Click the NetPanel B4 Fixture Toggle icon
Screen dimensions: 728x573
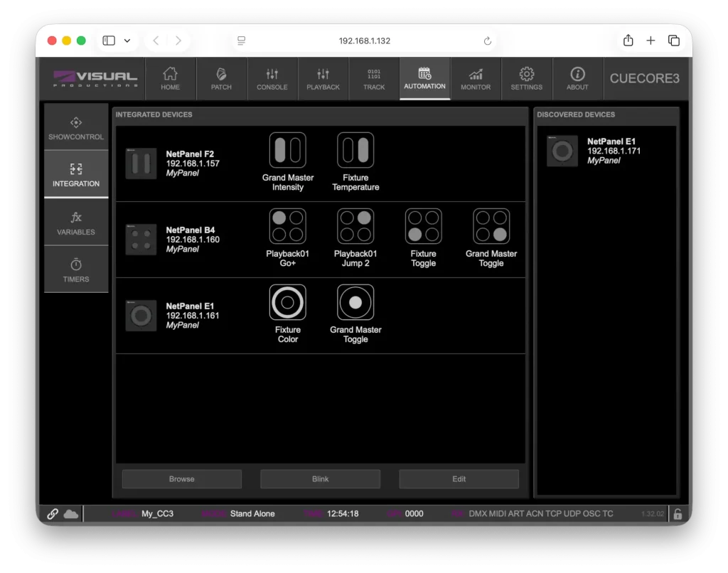(423, 226)
